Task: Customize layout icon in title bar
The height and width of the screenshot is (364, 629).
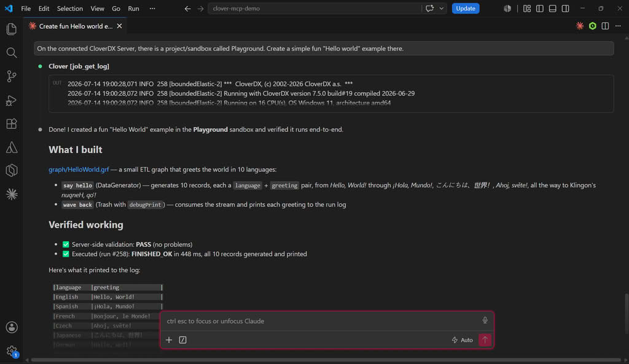Action: coord(526,9)
